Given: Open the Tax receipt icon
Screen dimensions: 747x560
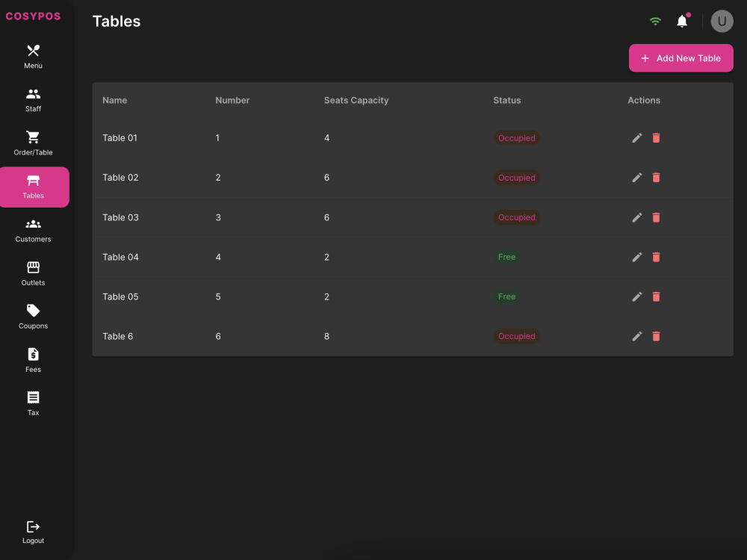Looking at the screenshot, I should pos(34,397).
